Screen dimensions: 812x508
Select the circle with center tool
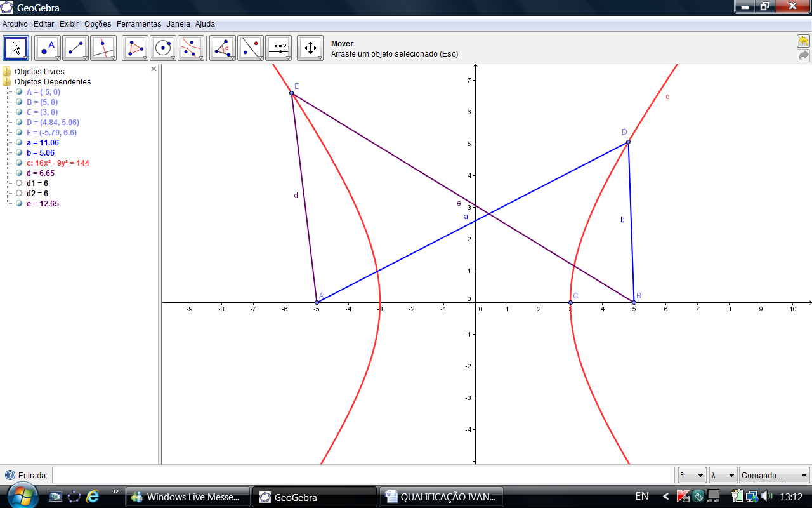[163, 48]
